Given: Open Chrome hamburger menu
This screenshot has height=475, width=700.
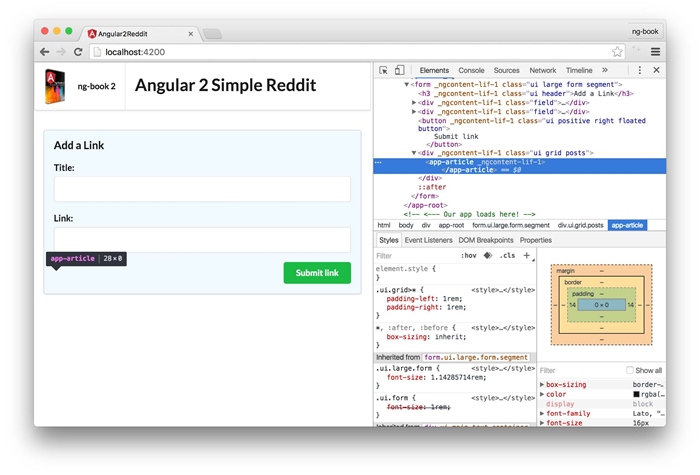Looking at the screenshot, I should pos(655,51).
